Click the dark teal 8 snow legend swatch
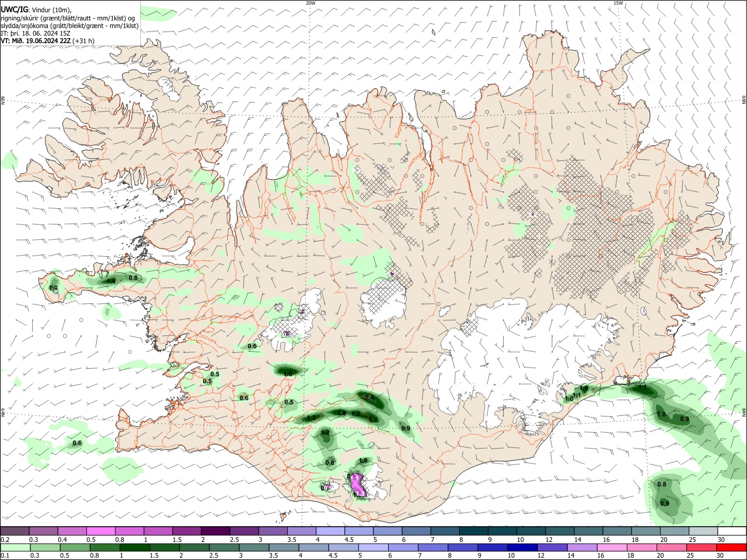 pos(473,531)
